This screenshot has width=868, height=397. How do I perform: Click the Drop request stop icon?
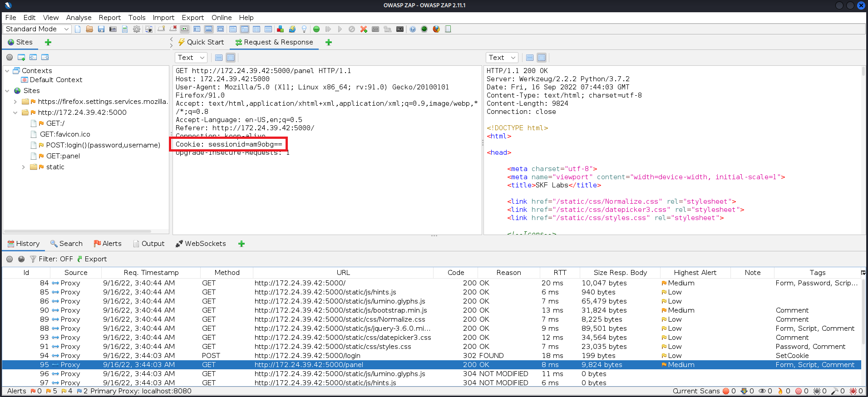[x=352, y=29]
